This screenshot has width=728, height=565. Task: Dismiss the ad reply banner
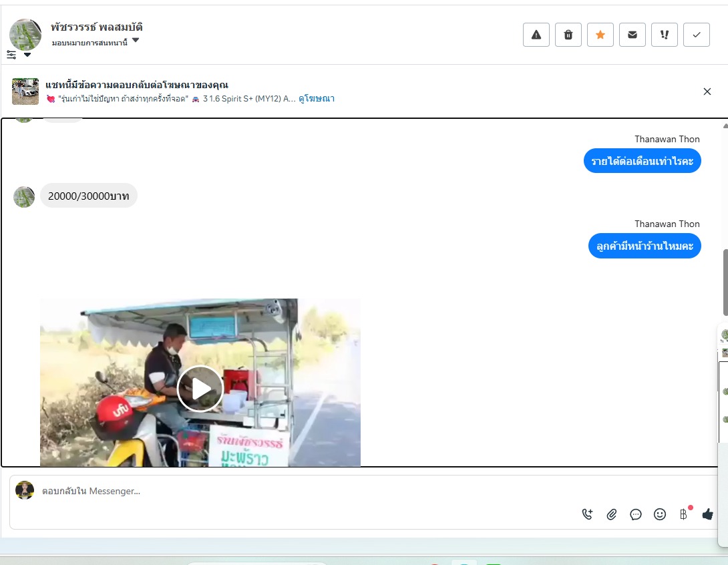click(707, 91)
